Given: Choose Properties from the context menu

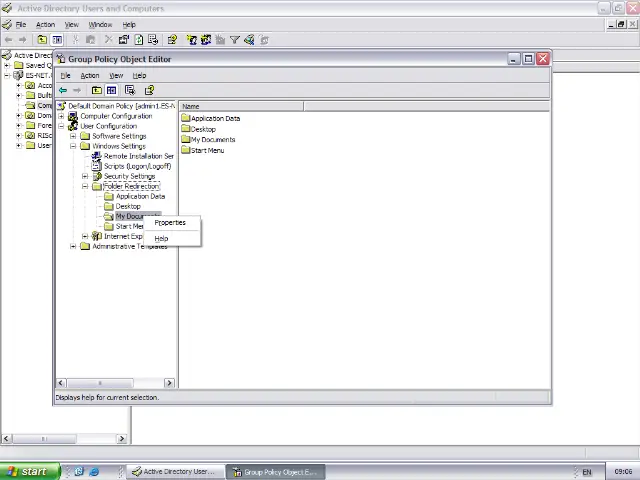Looking at the screenshot, I should tap(170, 222).
